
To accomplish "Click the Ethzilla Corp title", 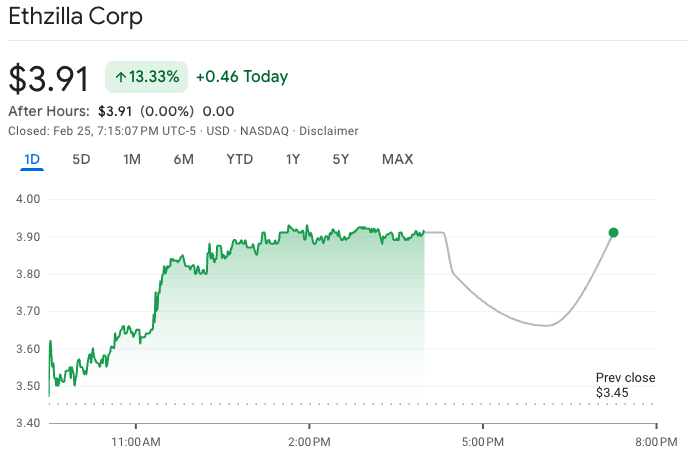I will pyautogui.click(x=75, y=17).
